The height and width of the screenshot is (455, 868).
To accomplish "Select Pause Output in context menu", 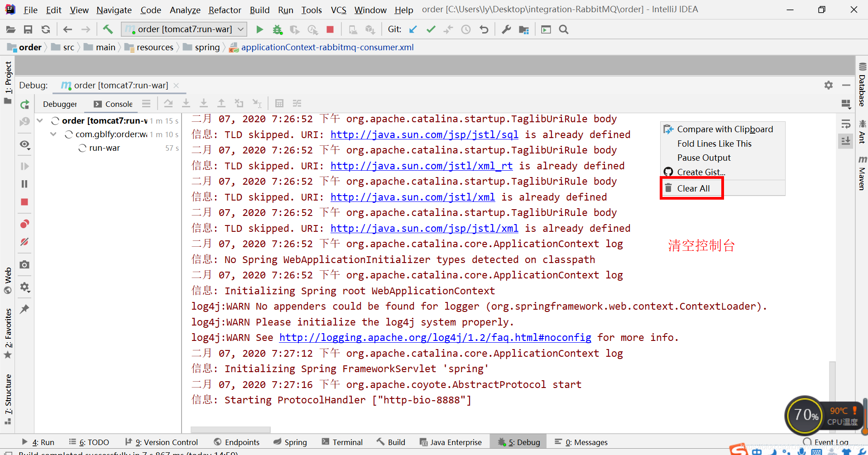I will pos(704,158).
